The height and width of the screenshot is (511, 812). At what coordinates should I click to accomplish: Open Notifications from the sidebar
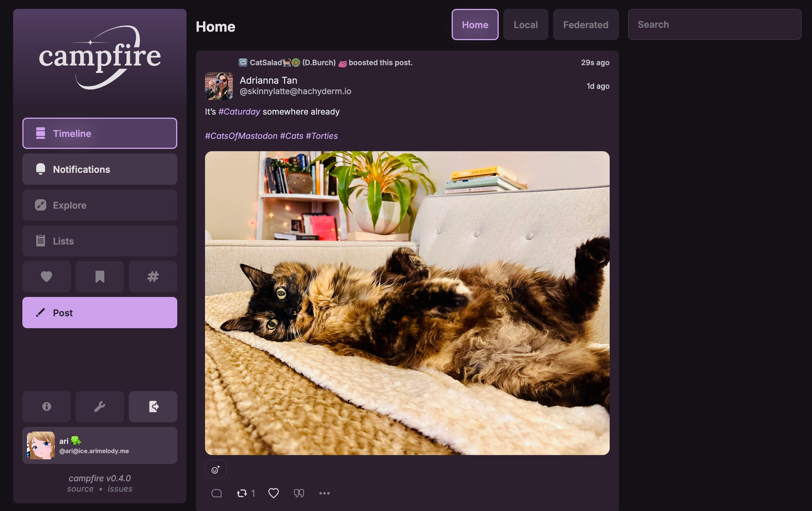100,169
